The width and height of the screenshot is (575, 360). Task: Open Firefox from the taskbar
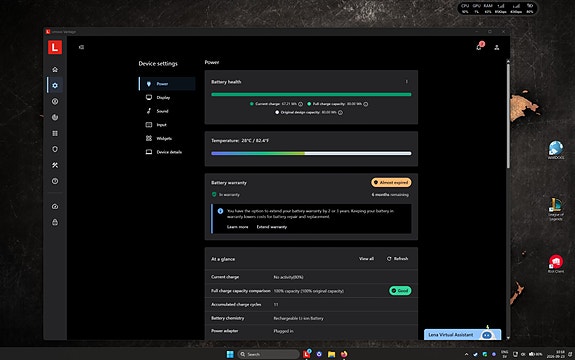[x=344, y=354]
